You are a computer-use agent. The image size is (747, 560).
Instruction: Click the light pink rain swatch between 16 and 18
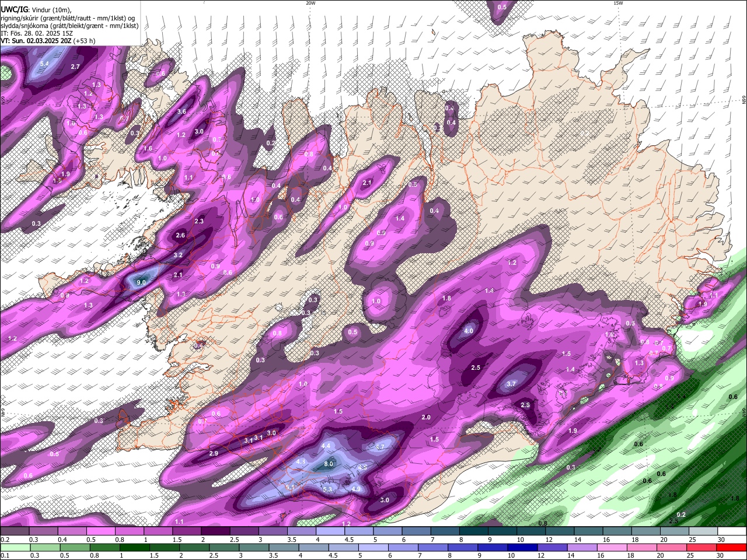click(612, 547)
